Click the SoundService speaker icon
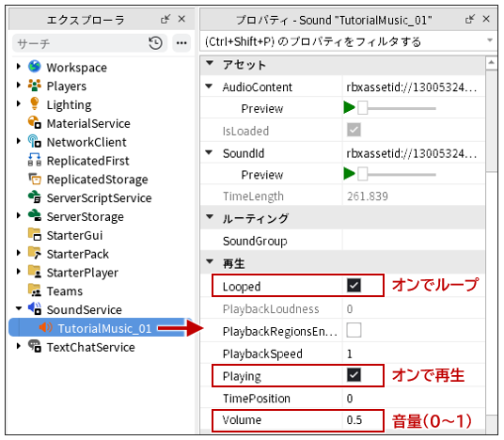This screenshot has height=440, width=504. [x=35, y=309]
